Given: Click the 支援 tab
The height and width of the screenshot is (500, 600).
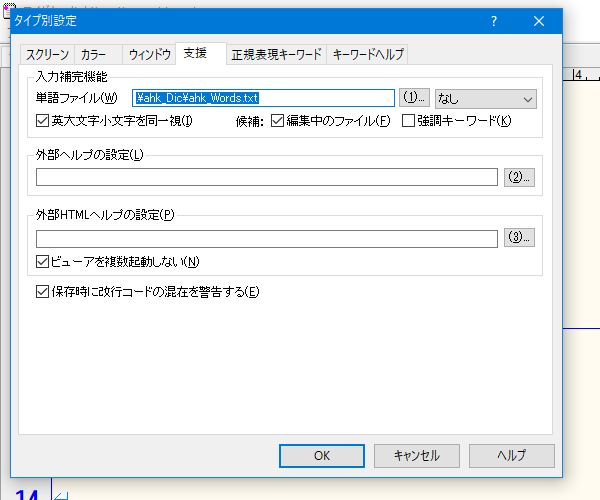Looking at the screenshot, I should coord(201,53).
